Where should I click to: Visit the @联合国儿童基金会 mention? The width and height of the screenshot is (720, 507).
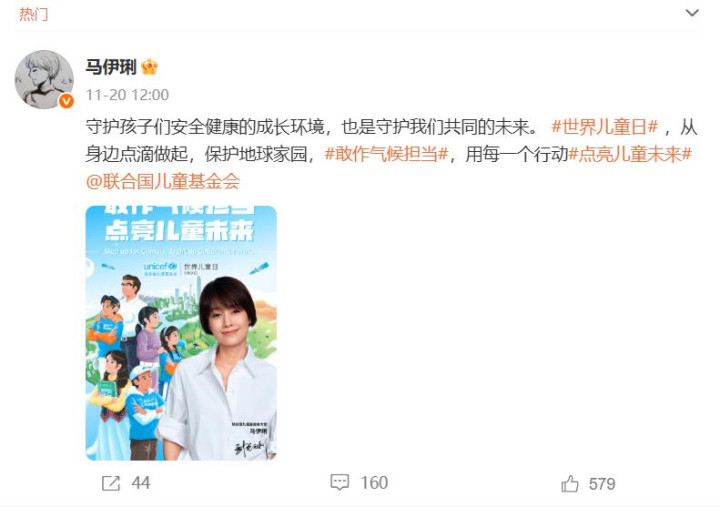pyautogui.click(x=163, y=182)
